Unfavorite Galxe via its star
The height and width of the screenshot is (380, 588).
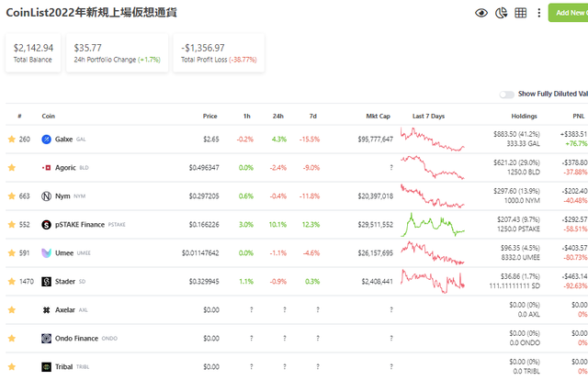(x=12, y=139)
